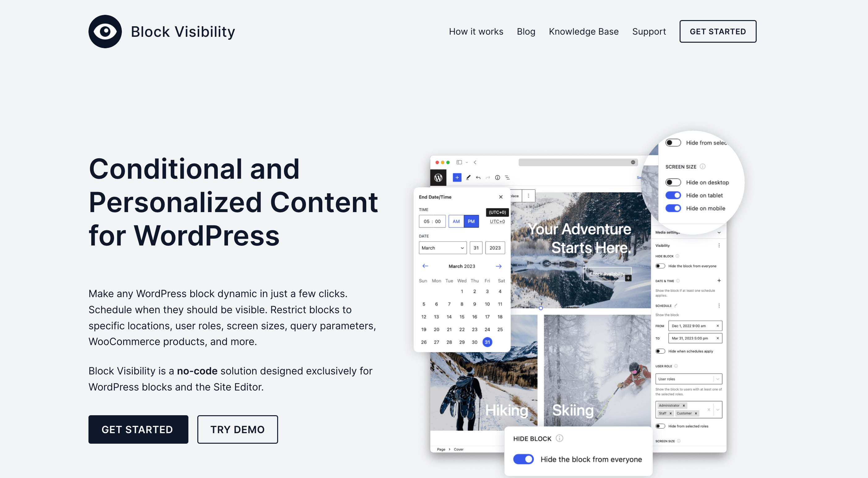
Task: Toggle Hide on mobile screen size switch
Action: (673, 208)
